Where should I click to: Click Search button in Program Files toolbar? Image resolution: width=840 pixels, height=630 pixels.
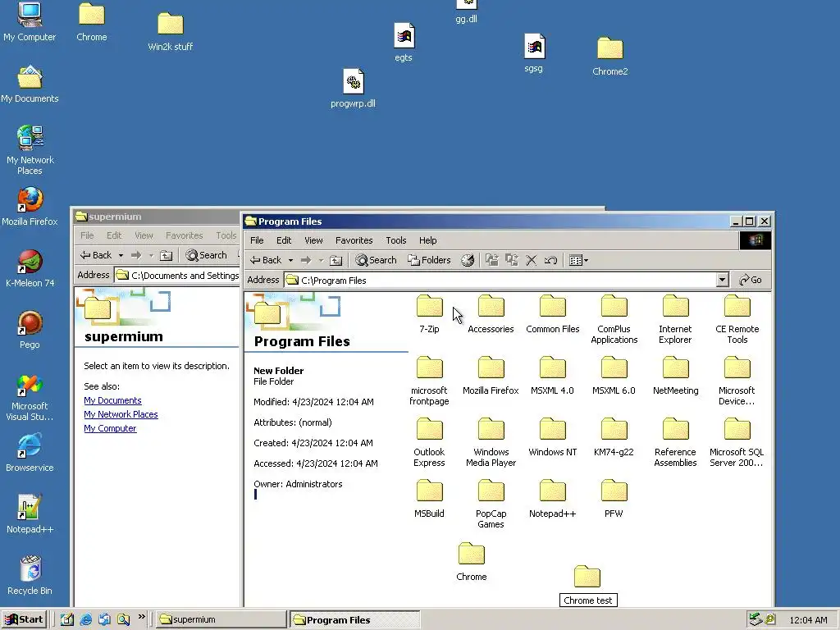376,260
